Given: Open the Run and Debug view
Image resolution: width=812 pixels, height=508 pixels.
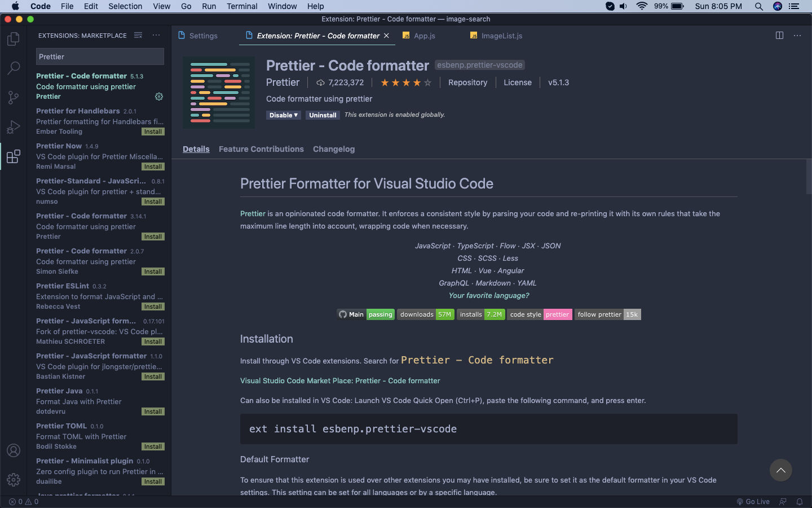Looking at the screenshot, I should coord(14,127).
